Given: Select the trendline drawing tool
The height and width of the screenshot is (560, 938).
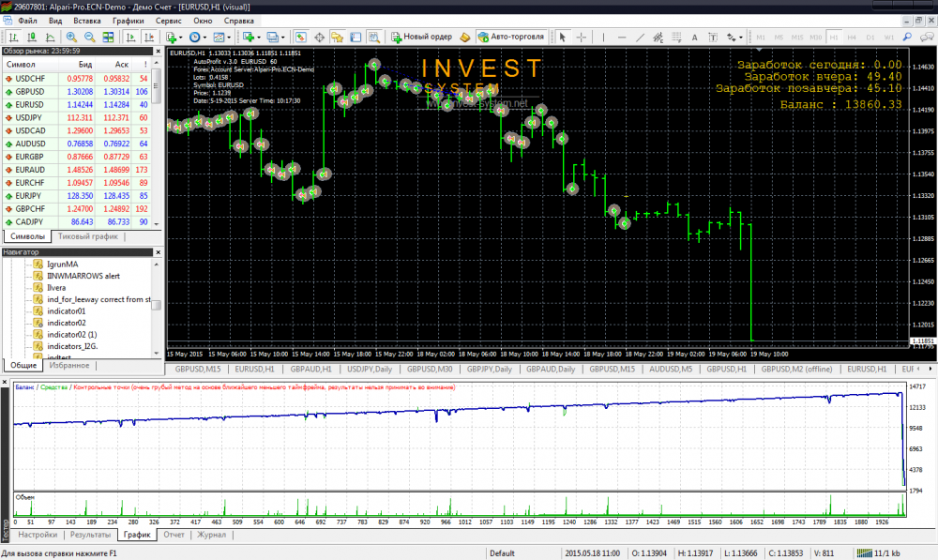Looking at the screenshot, I should tap(640, 38).
